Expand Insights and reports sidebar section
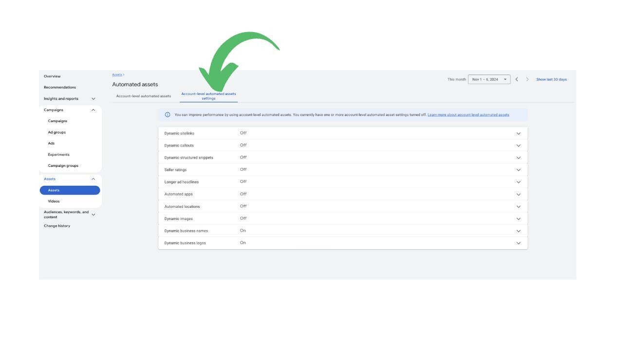 pos(93,99)
